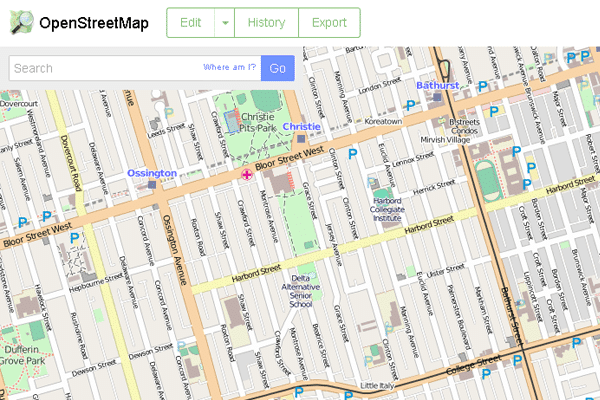Click the Bathurst Street label

(x=512, y=316)
